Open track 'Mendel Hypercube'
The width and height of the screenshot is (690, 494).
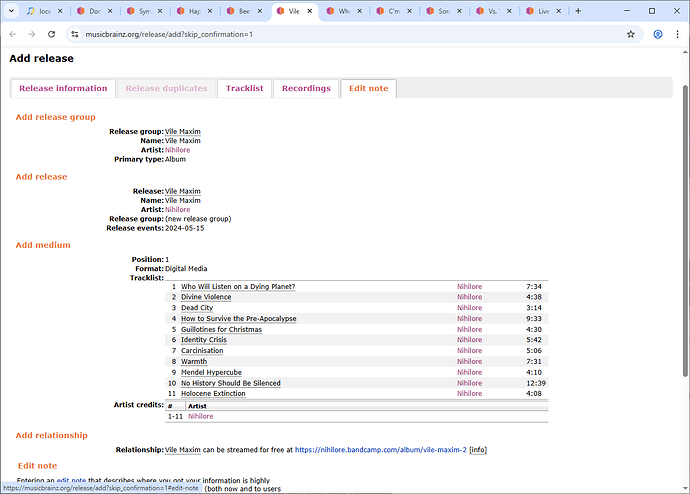211,373
